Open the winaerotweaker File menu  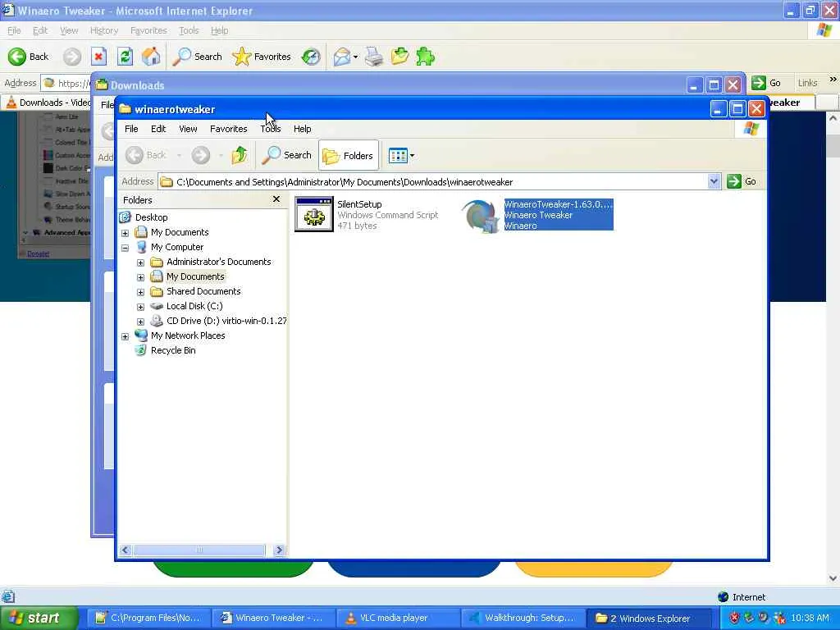(x=131, y=129)
